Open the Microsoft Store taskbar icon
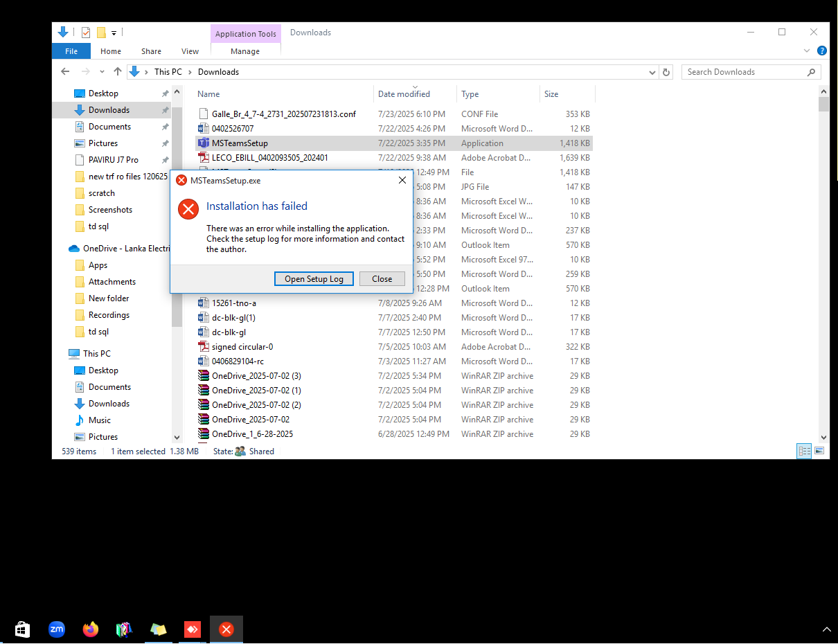This screenshot has width=838, height=644. tap(22, 629)
